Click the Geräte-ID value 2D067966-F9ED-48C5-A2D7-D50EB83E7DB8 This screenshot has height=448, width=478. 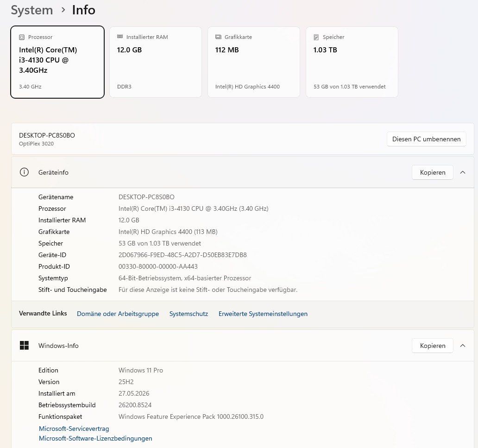182,255
